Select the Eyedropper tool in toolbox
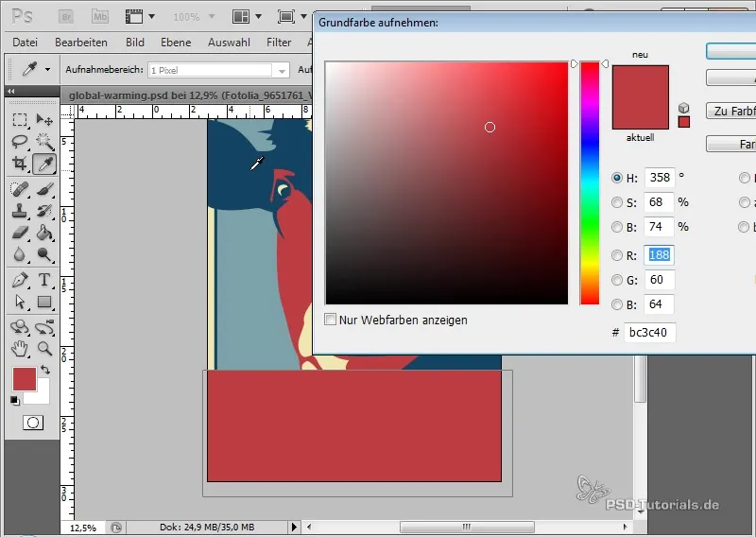 point(44,165)
